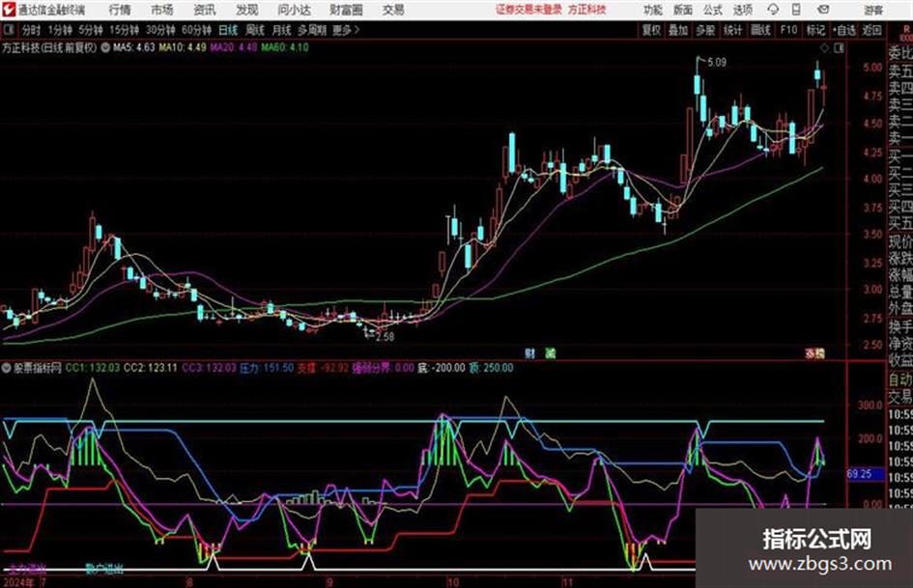Click the 压力: 151.50 indicator value
The image size is (913, 588).
pos(267,368)
